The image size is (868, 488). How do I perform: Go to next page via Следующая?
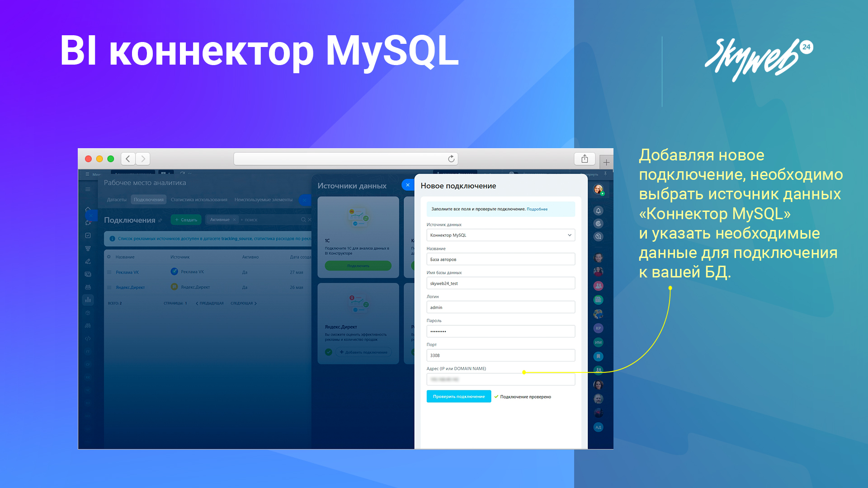pos(243,303)
